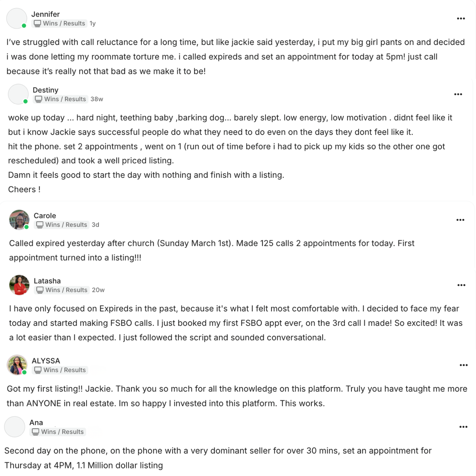
Task: Click Latasha's profile picture
Action: point(19,285)
